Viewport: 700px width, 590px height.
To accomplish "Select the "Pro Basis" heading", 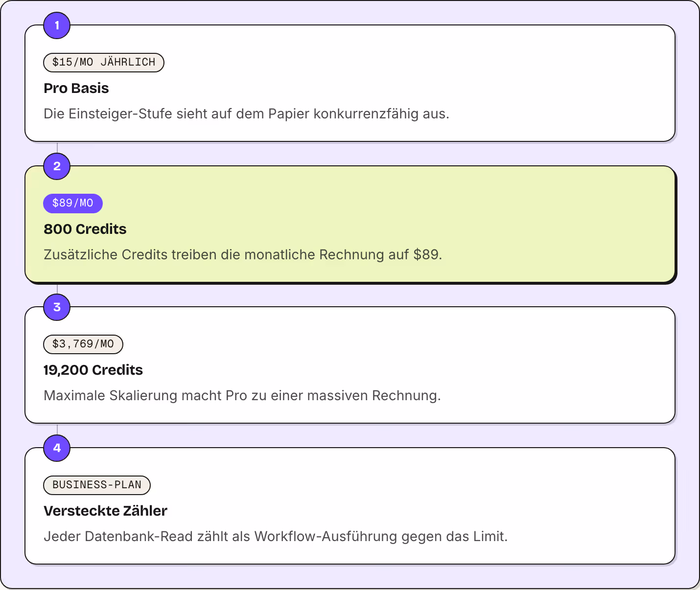I will (76, 88).
